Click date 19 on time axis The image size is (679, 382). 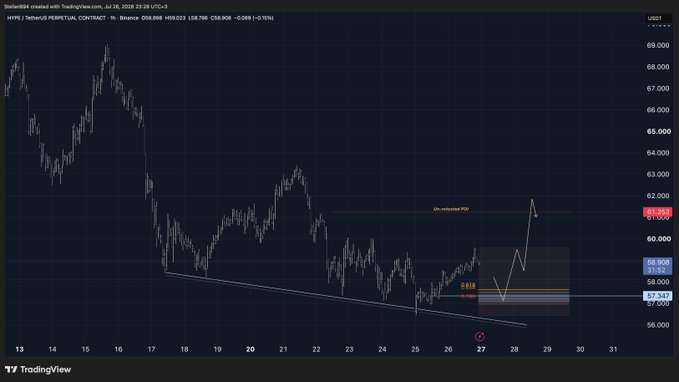217,349
